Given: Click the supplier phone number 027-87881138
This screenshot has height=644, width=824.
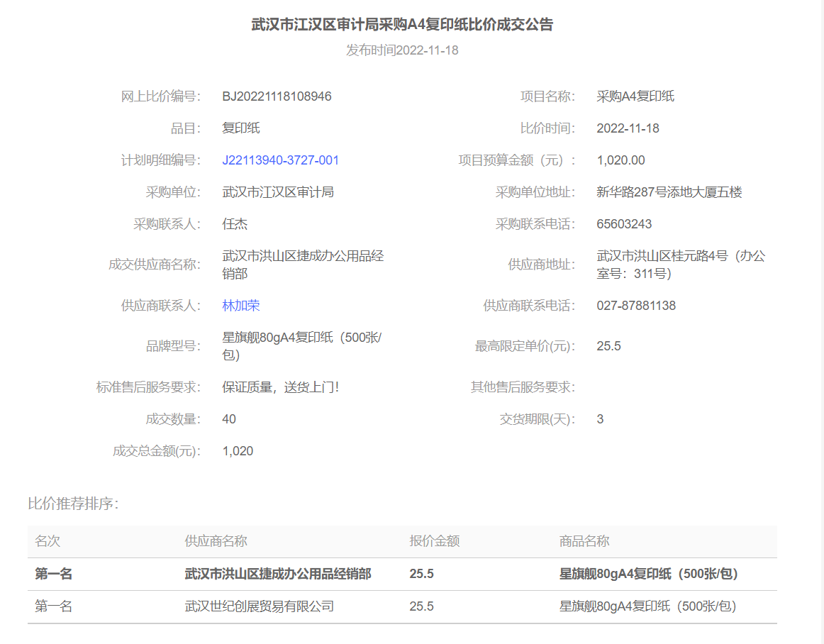Looking at the screenshot, I should point(636,306).
